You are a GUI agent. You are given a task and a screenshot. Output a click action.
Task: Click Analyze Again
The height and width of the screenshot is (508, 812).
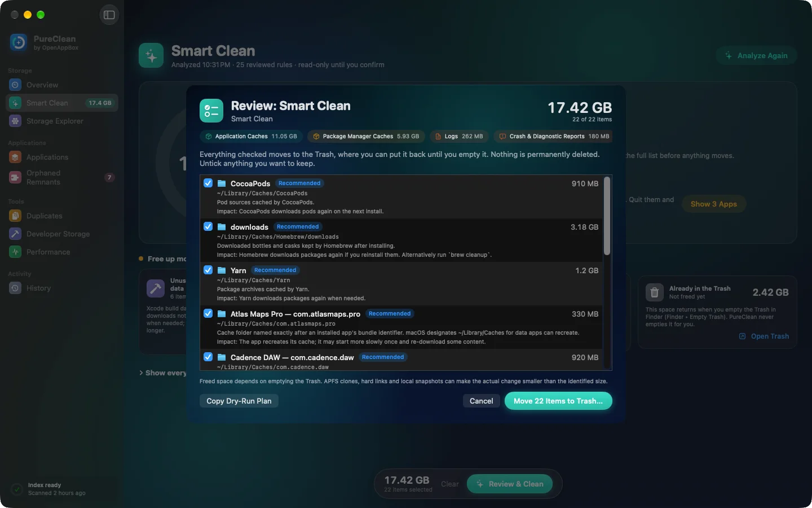pyautogui.click(x=756, y=55)
